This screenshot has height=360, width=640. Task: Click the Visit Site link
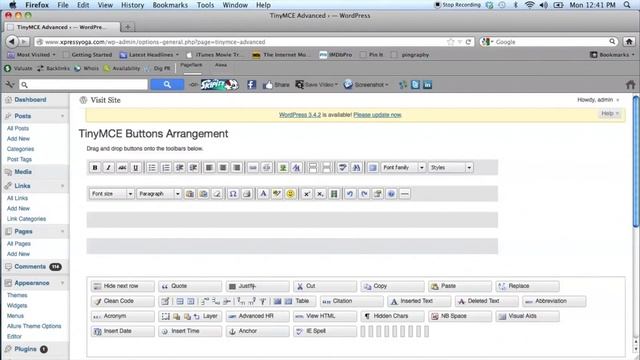pyautogui.click(x=105, y=100)
